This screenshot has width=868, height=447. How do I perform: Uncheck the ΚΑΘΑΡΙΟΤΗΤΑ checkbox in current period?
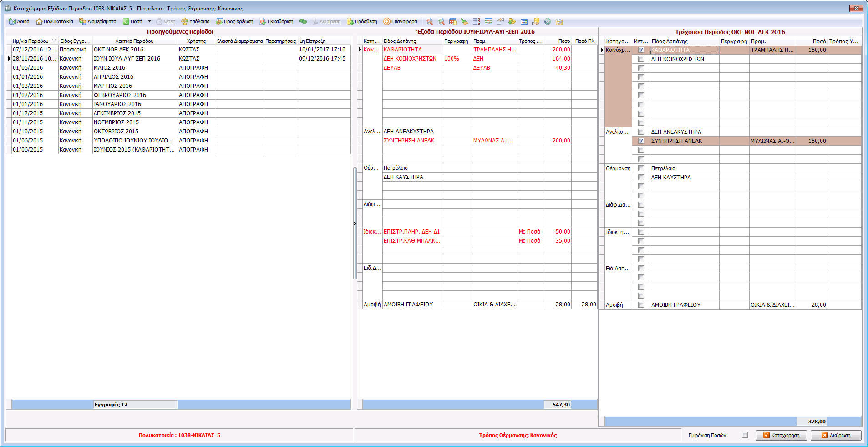pos(641,50)
